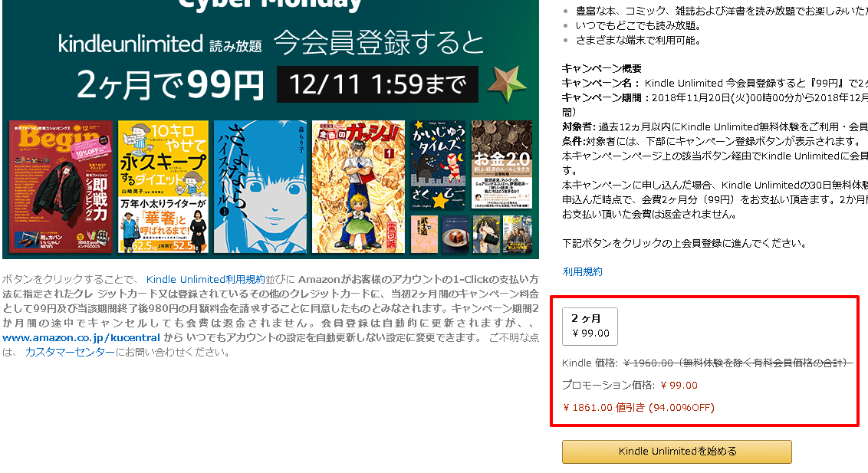Click the 金色のガッシュ!! manga cover

(x=358, y=187)
